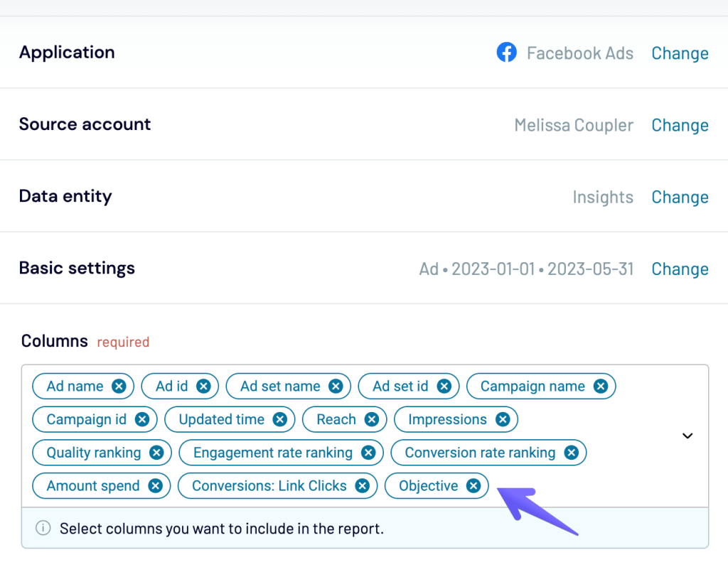Remove the Impressions column tag
The height and width of the screenshot is (572, 728).
503,420
